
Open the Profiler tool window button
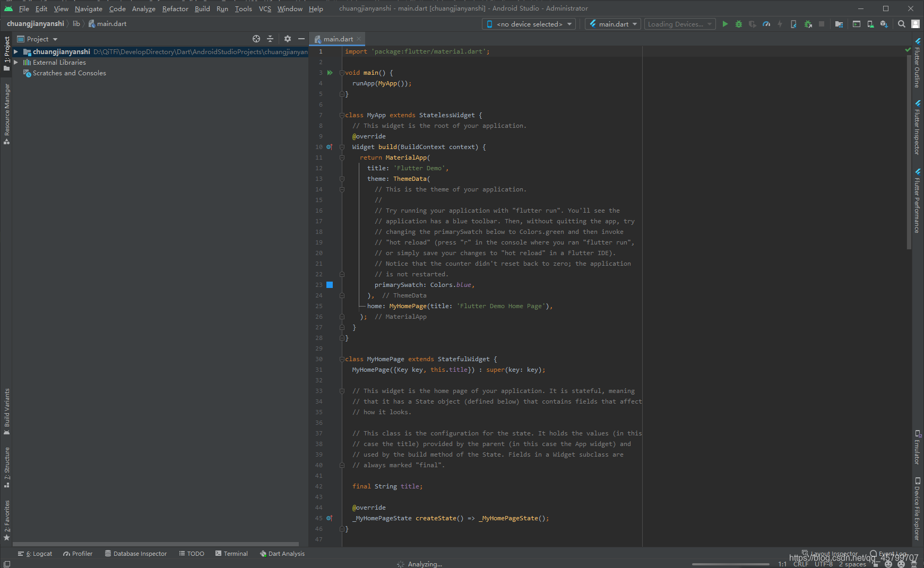coord(77,554)
